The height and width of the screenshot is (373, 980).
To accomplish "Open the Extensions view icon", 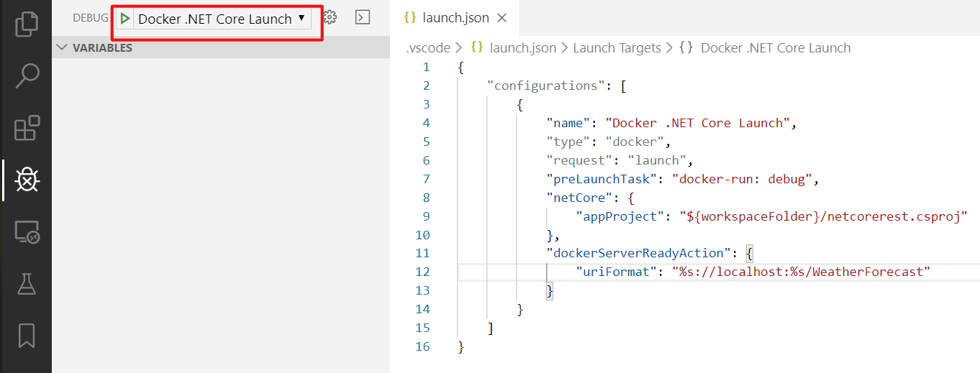I will (x=27, y=128).
